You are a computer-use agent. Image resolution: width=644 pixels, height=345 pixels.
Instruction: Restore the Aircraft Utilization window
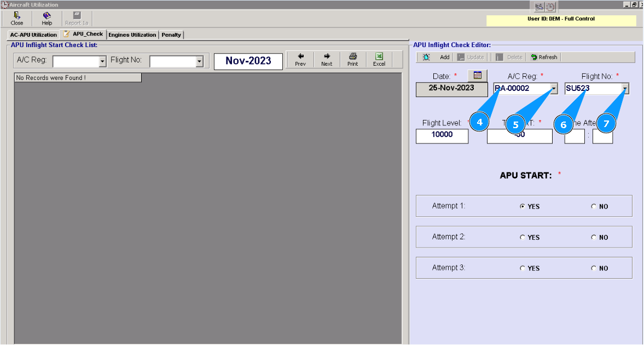pos(634,4)
